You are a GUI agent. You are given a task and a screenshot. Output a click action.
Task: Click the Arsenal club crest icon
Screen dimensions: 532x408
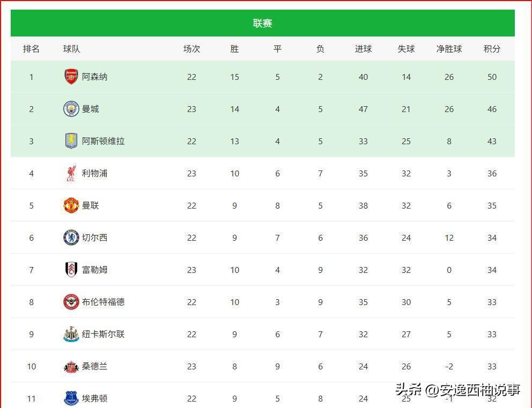(71, 77)
